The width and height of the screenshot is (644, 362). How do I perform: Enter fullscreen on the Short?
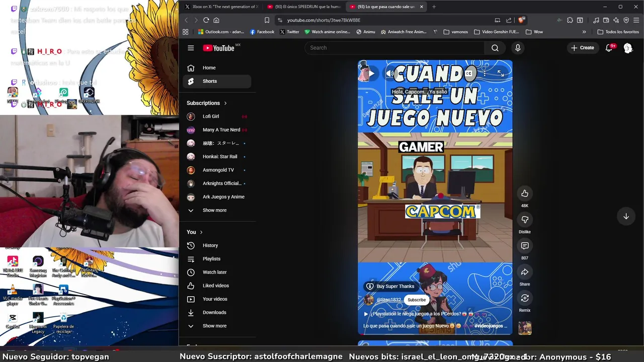[x=501, y=73]
